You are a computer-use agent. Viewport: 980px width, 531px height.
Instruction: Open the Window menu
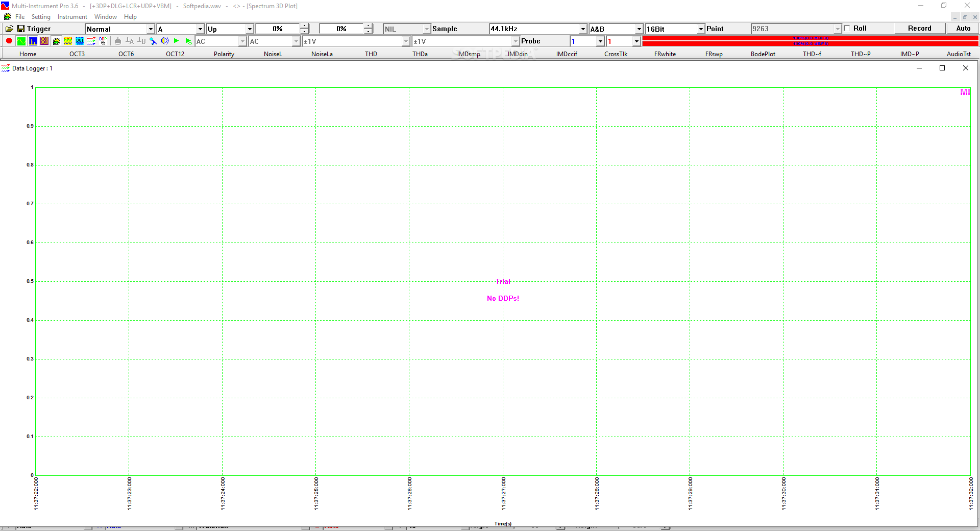coord(106,17)
